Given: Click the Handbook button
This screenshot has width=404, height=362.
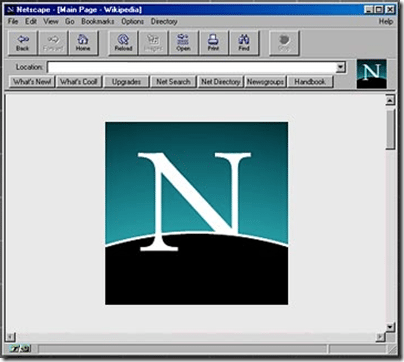Looking at the screenshot, I should [x=310, y=82].
